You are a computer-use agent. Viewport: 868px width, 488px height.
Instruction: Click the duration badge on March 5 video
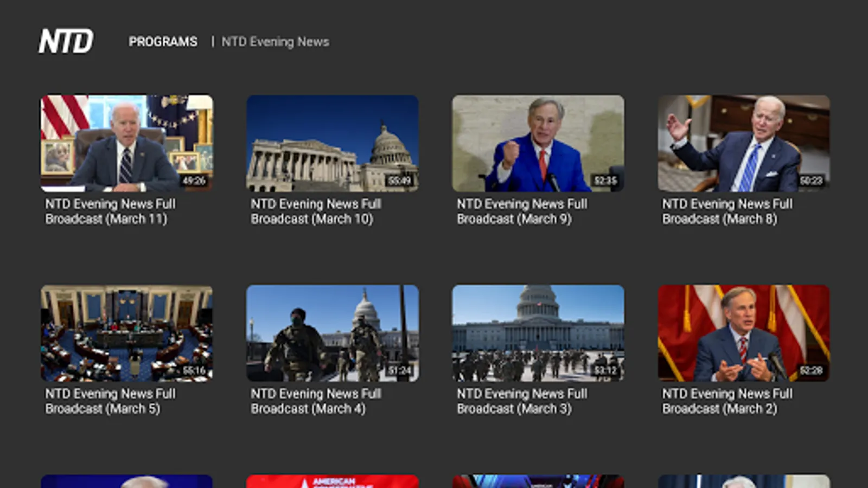pyautogui.click(x=194, y=370)
